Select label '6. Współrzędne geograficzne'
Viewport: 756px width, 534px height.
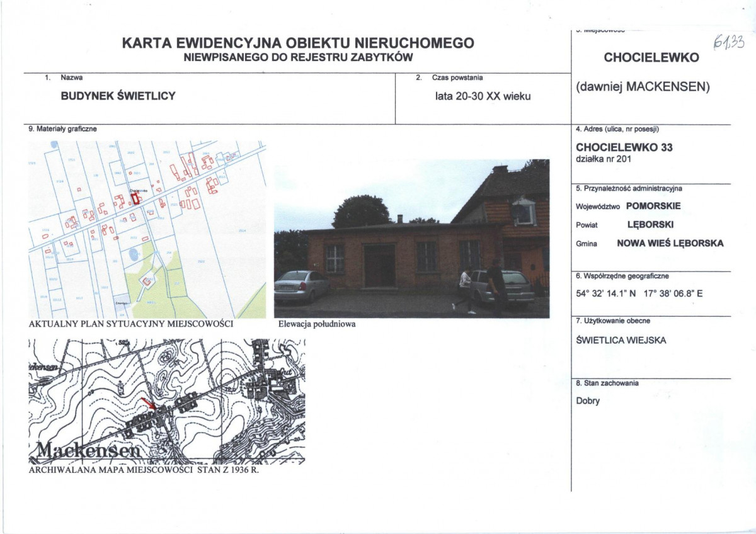pos(622,276)
